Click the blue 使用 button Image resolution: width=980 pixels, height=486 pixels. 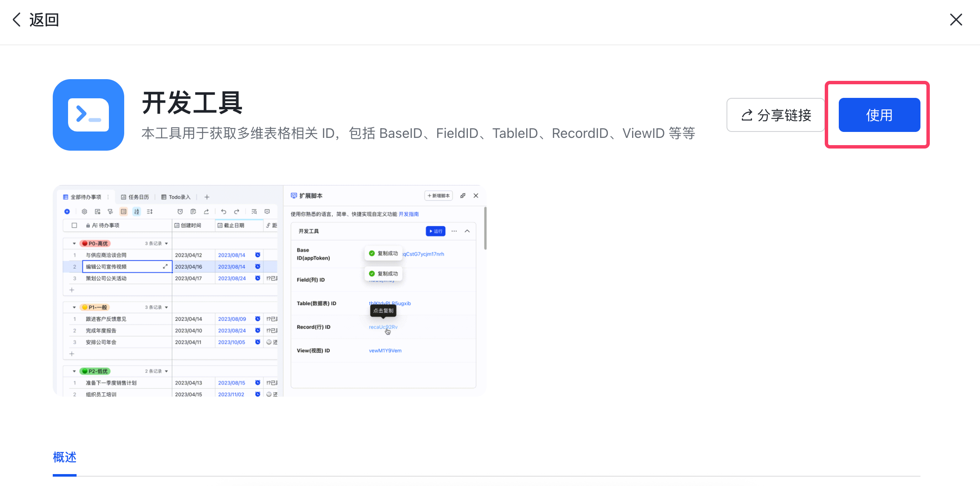pyautogui.click(x=879, y=115)
